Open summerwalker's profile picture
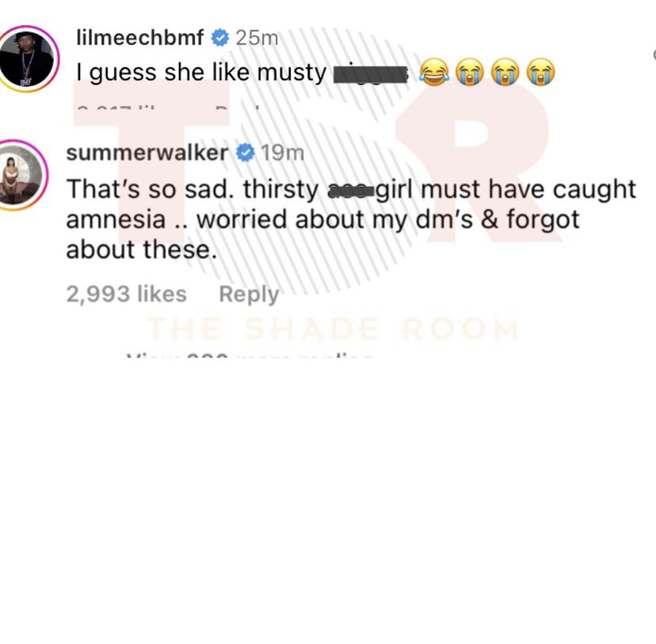Screen dimensions: 656x644 pyautogui.click(x=21, y=175)
